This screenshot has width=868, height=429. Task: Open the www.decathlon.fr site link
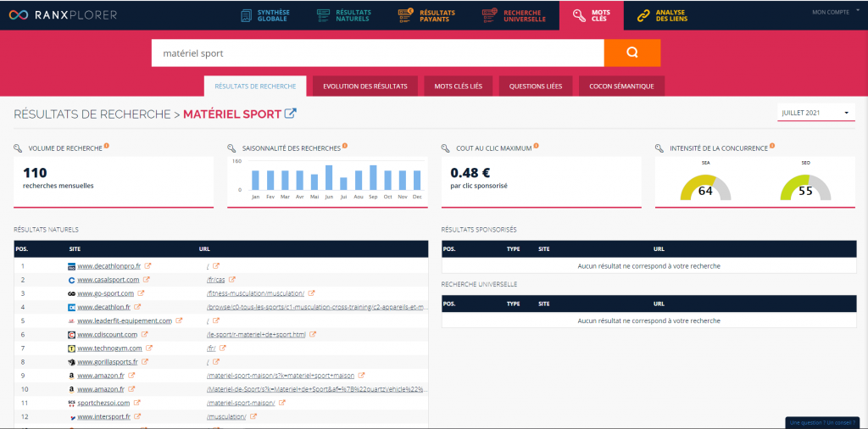104,307
